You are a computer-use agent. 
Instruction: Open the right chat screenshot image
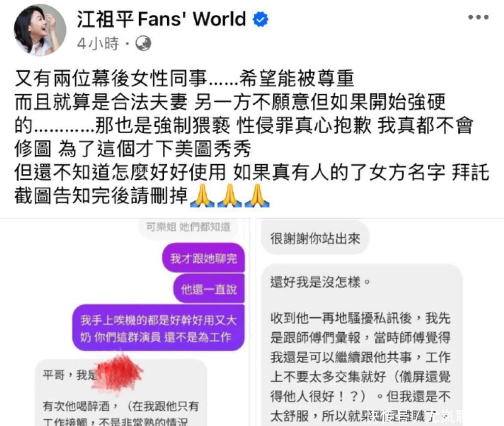(380, 322)
